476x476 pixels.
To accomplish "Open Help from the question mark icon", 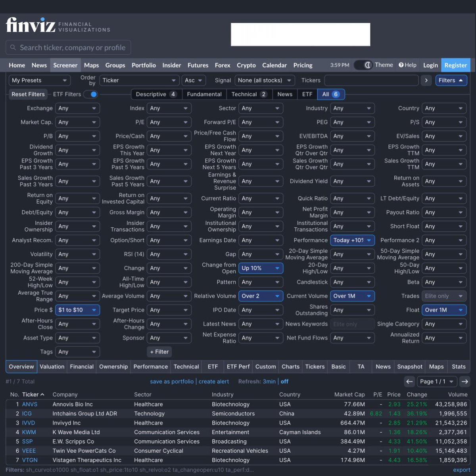I will click(407, 65).
